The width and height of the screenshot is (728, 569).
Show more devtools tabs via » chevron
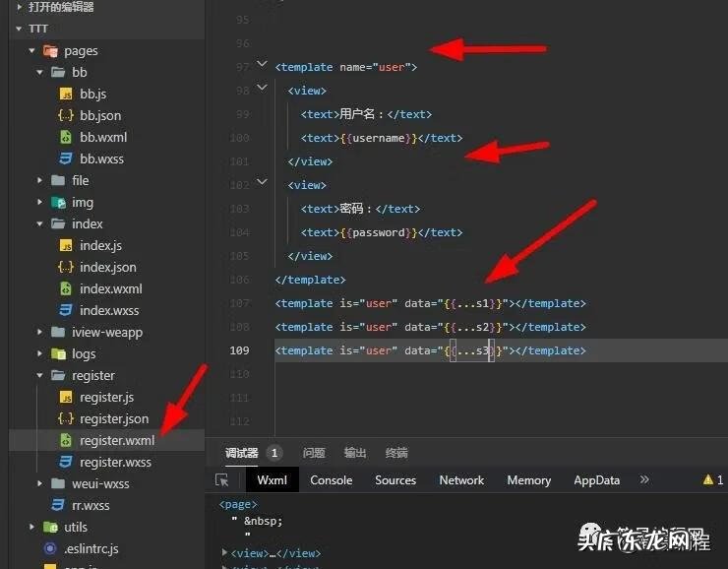click(644, 480)
